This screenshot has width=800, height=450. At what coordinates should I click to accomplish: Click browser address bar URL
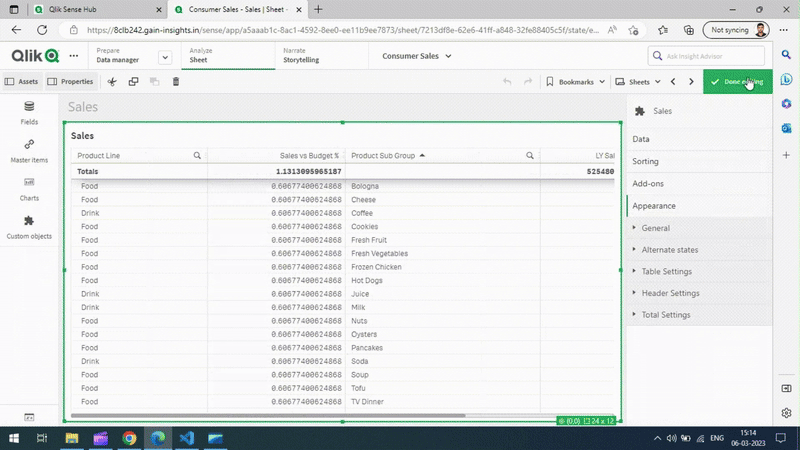(x=343, y=30)
